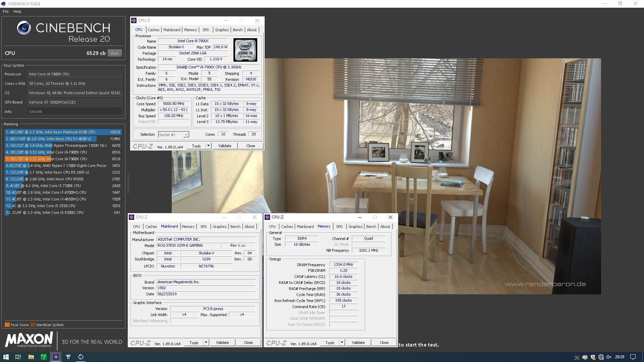Open the Action Center notifications icon
The width and height of the screenshot is (644, 362).
click(633, 357)
